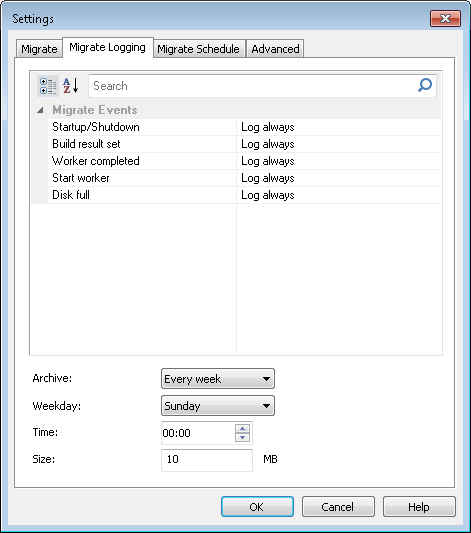The width and height of the screenshot is (471, 533).
Task: Decrease the Time value with down arrow
Action: 242,437
